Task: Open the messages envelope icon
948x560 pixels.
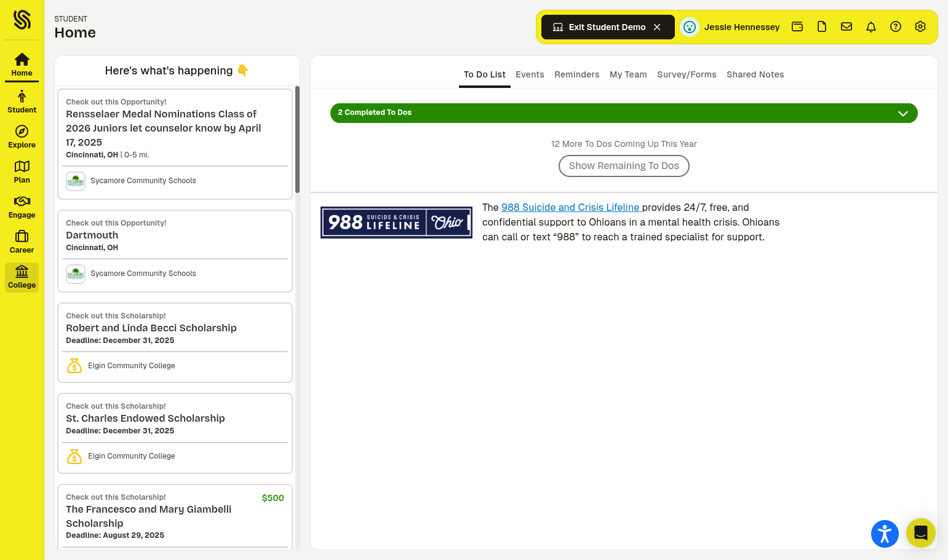Action: 846,26
